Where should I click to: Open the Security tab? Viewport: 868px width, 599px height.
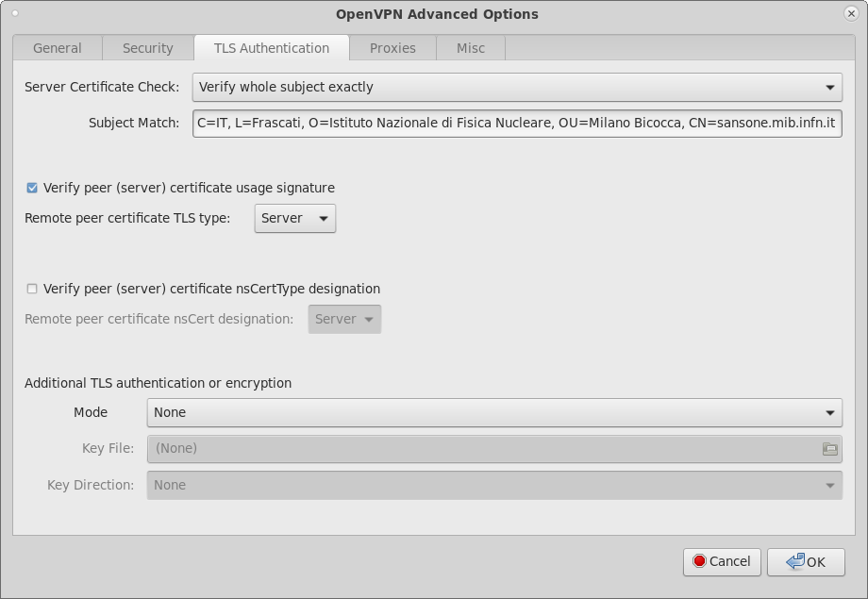(148, 48)
